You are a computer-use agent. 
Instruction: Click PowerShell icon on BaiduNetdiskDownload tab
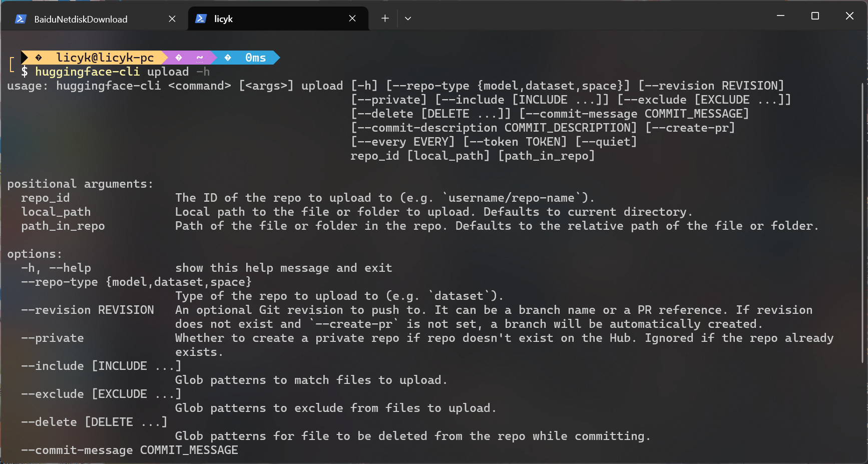click(21, 19)
